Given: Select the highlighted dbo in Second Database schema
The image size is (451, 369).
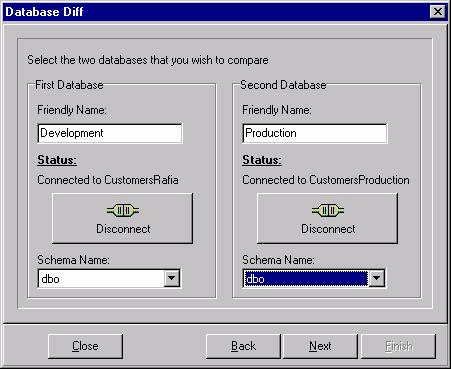Looking at the screenshot, I should click(x=305, y=279).
